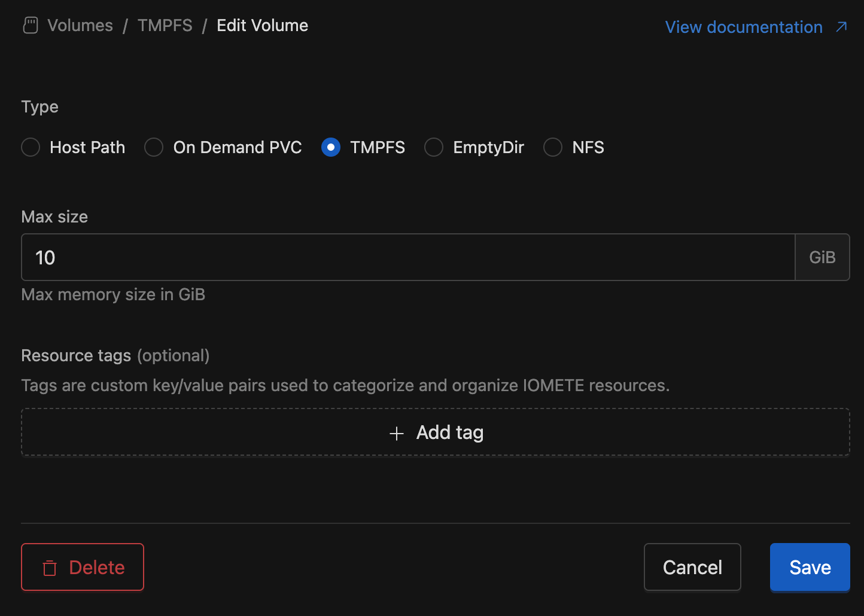
Task: Select the TMPFS radio button
Action: pyautogui.click(x=331, y=147)
